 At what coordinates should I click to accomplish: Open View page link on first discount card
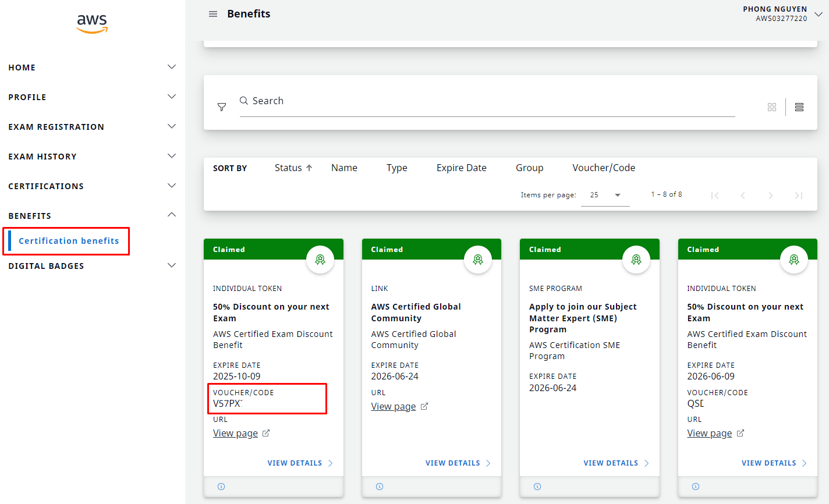point(235,433)
